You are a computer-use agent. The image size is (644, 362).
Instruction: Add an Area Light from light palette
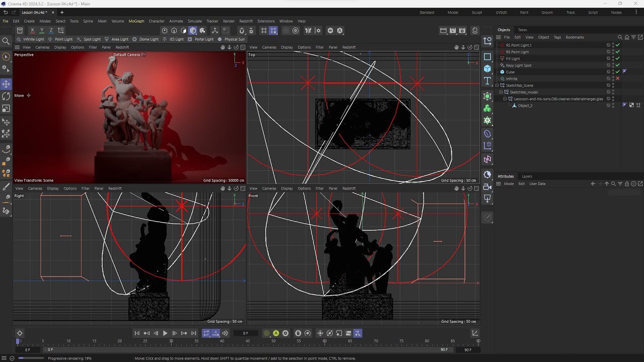(x=116, y=39)
